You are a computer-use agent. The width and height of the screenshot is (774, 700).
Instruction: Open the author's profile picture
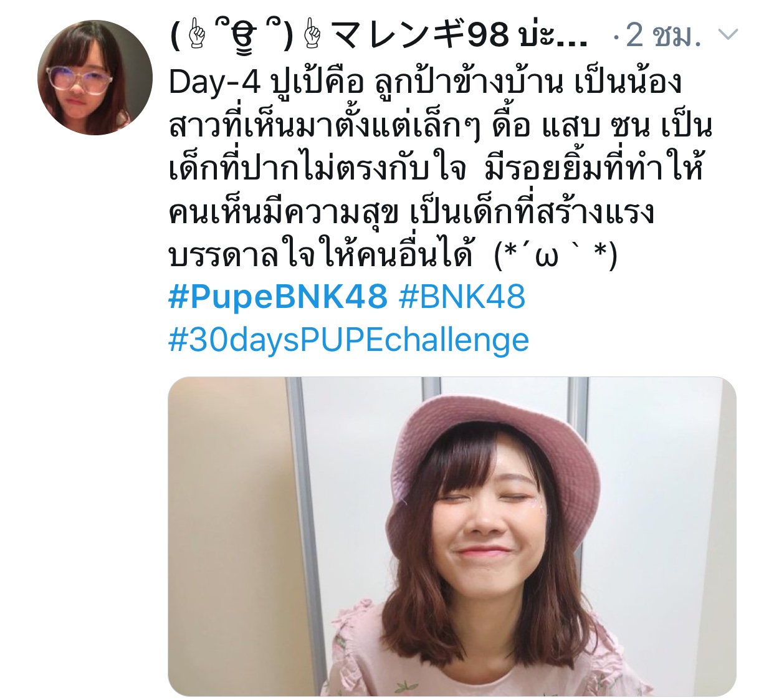click(x=95, y=77)
